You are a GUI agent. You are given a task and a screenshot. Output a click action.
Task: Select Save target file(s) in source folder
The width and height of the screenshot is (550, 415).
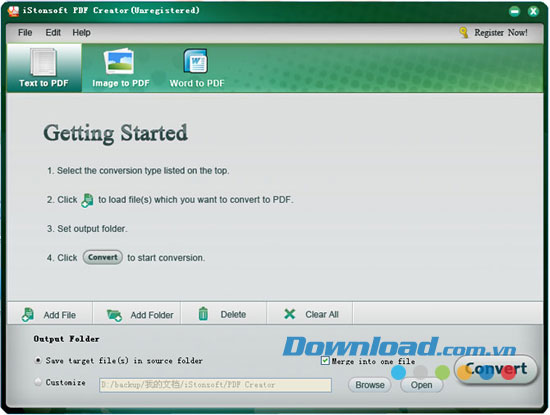pyautogui.click(x=38, y=360)
